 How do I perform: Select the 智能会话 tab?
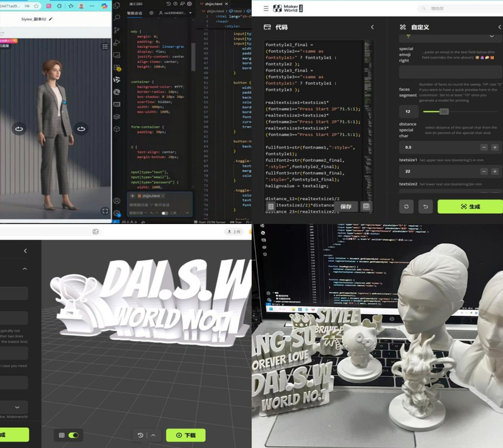(x=135, y=12)
